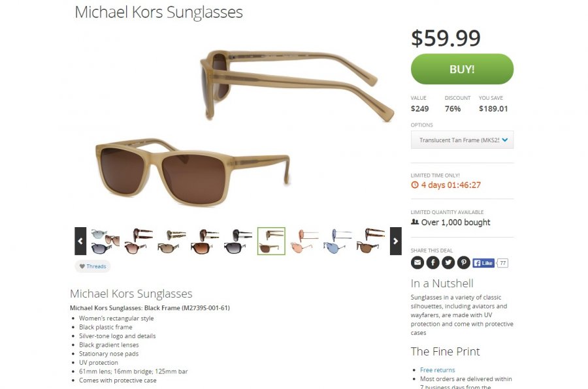Click the limited-time countdown timer
Screen dimensions: 588x389
pyautogui.click(x=446, y=185)
